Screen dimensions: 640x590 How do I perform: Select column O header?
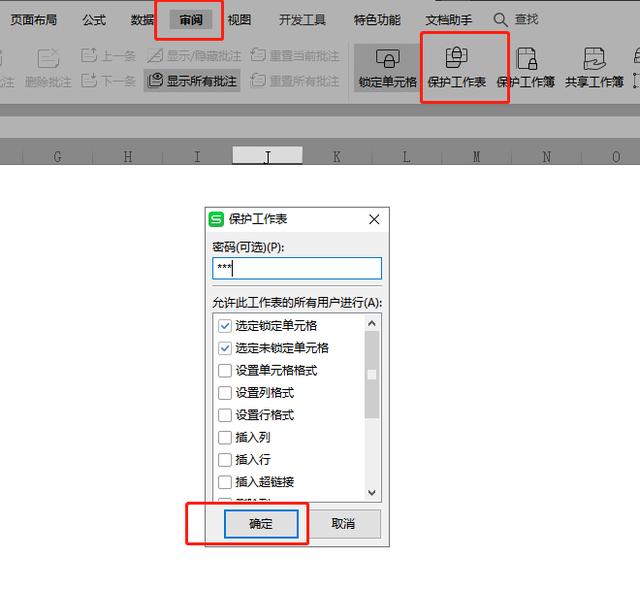(x=616, y=157)
